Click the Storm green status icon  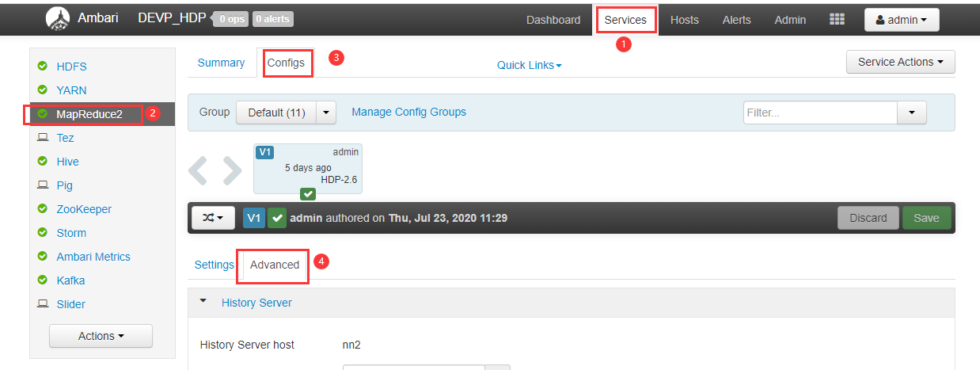(43, 233)
